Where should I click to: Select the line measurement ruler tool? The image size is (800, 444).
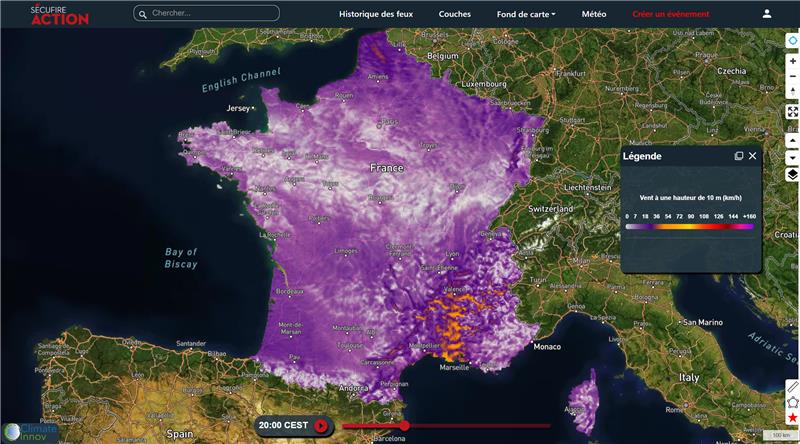pyautogui.click(x=792, y=387)
